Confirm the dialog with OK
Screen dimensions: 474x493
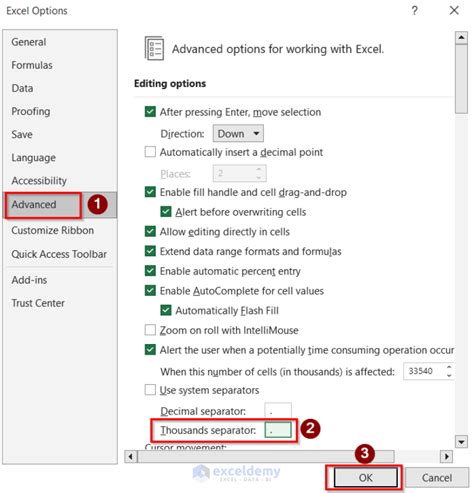point(365,478)
